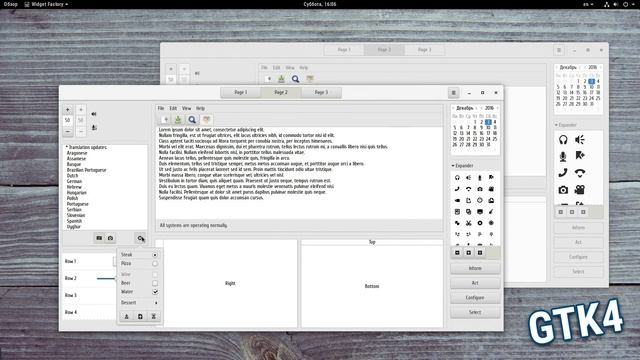Screen dimensions: 640x360
Task: Open the Dessert submenu arrow
Action: 156,303
